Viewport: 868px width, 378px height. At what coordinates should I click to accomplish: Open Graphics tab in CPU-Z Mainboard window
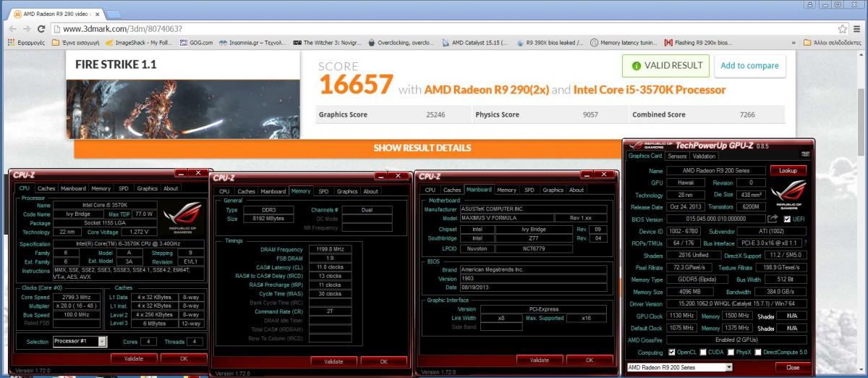coord(553,190)
